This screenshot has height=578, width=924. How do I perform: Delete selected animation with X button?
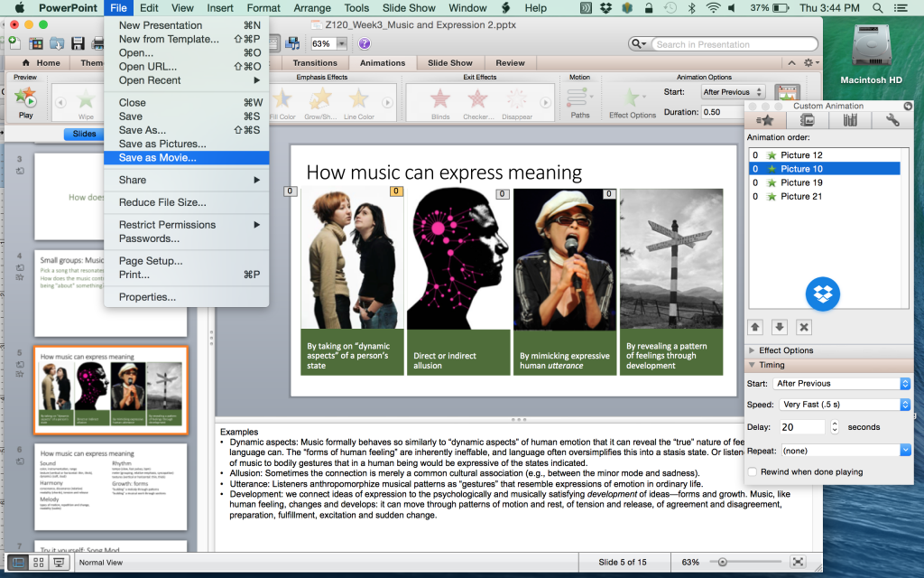point(804,327)
